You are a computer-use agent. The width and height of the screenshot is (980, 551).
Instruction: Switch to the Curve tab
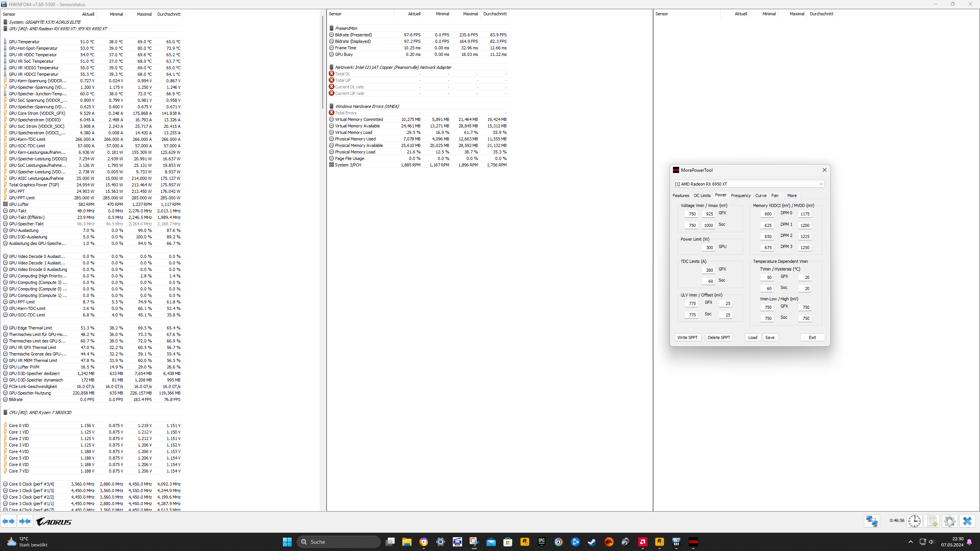tap(761, 196)
